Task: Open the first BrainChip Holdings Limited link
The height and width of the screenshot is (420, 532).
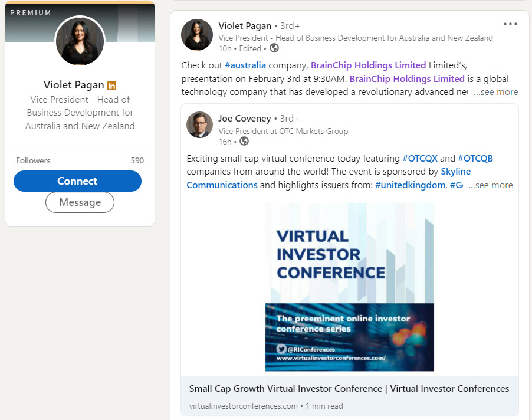Action: 368,65
